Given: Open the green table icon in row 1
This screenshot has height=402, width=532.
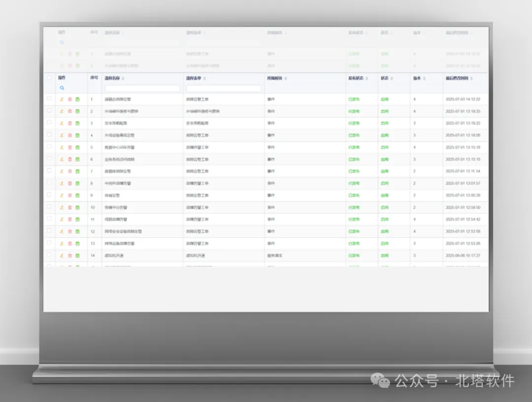Looking at the screenshot, I should click(x=77, y=99).
